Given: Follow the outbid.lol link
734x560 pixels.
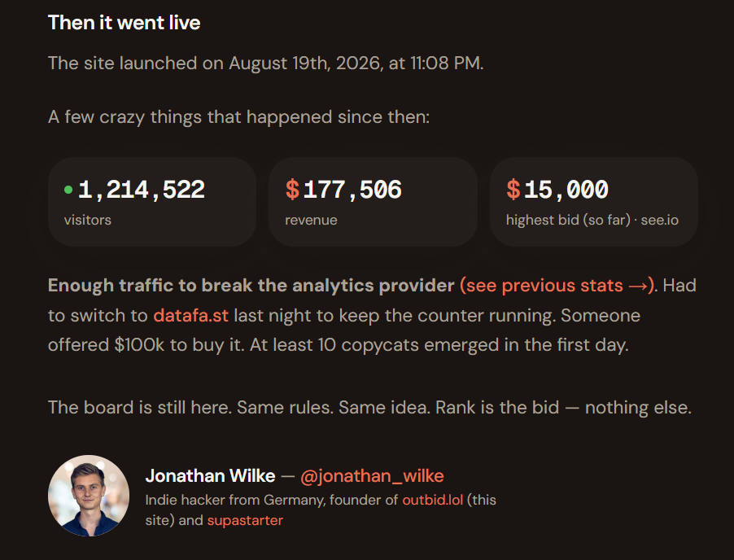Looking at the screenshot, I should (433, 500).
